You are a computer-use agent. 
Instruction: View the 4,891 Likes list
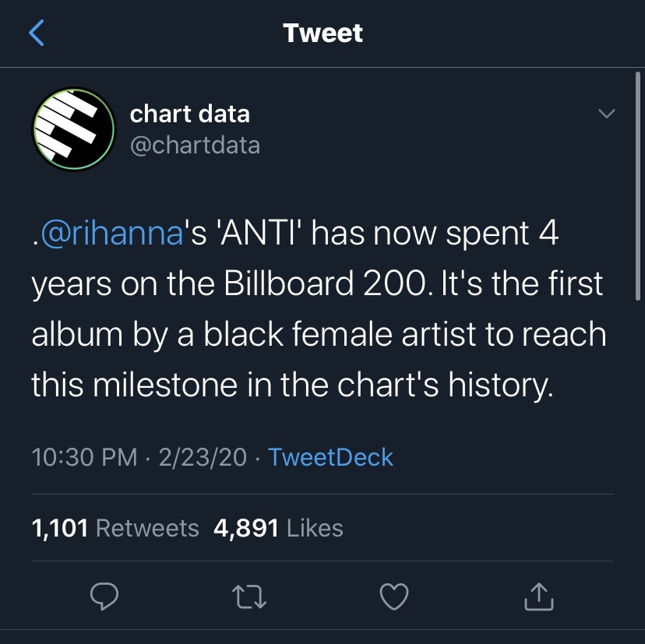click(278, 528)
